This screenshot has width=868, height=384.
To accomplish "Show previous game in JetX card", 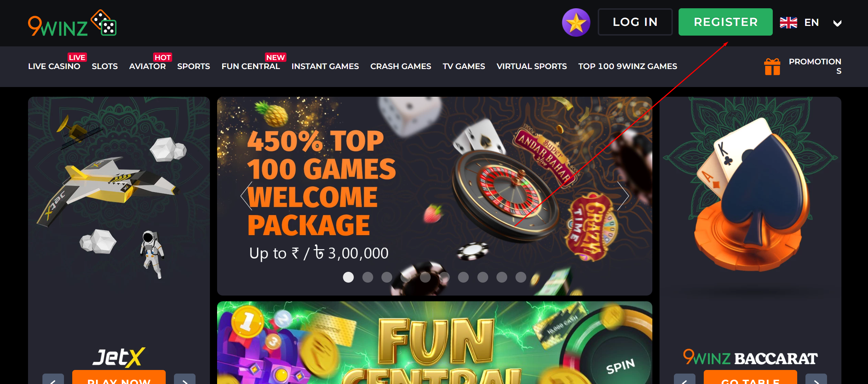I will tap(53, 379).
